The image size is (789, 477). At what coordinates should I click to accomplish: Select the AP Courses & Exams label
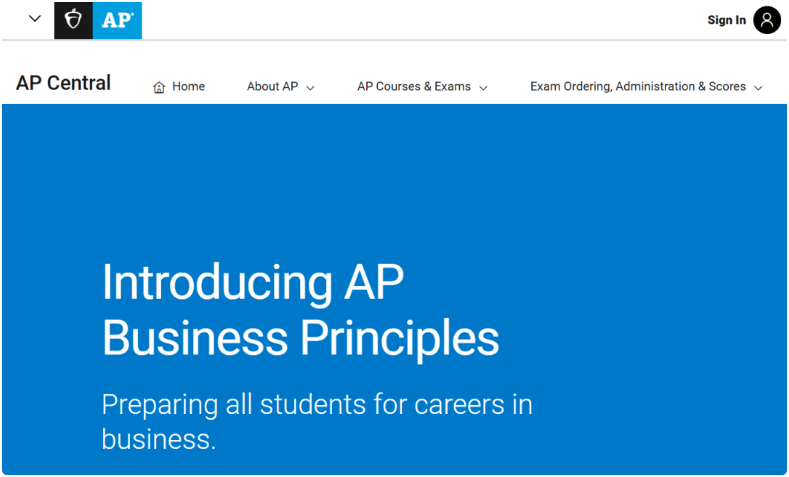click(414, 87)
